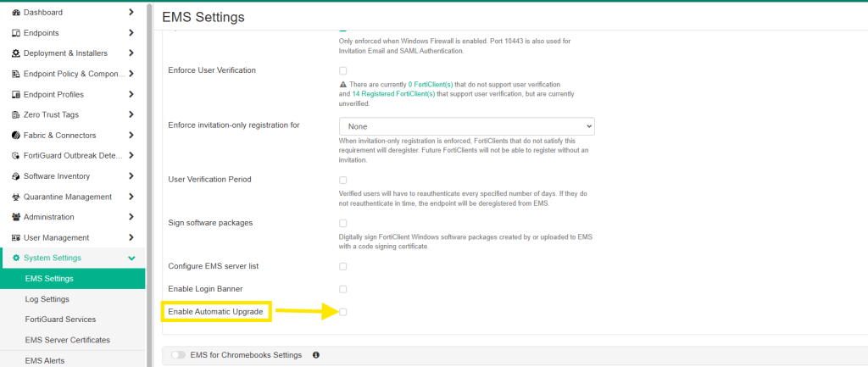Expand the Deployment & Installers chevron
The width and height of the screenshot is (868, 367).
(131, 53)
